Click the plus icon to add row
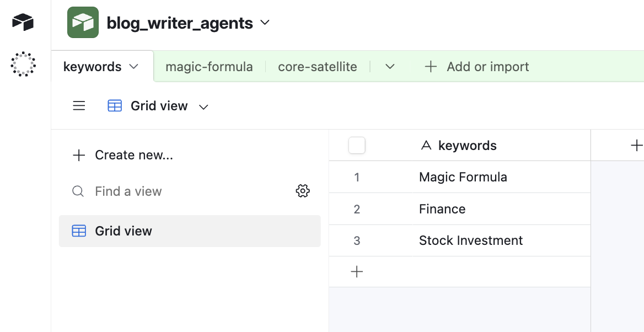644x332 pixels. click(357, 272)
